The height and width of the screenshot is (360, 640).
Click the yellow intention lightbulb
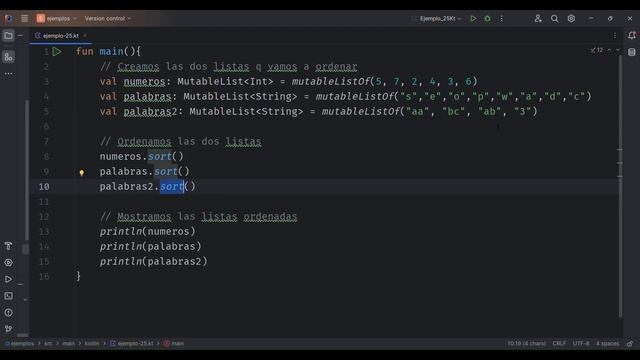click(82, 173)
